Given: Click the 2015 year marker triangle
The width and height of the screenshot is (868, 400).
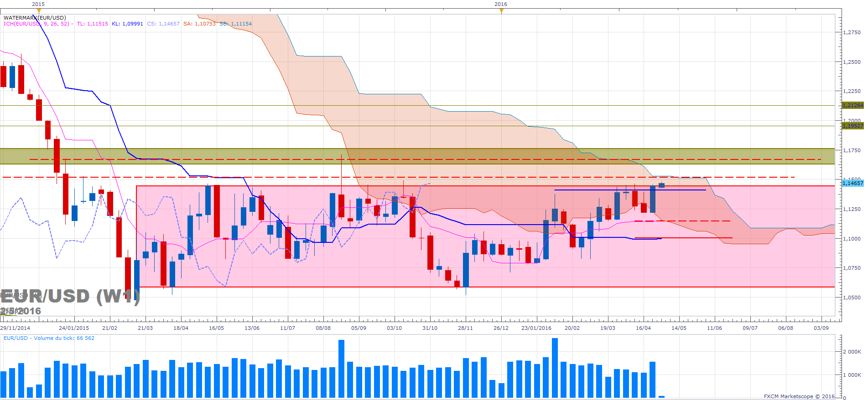Looking at the screenshot, I should tap(39, 10).
